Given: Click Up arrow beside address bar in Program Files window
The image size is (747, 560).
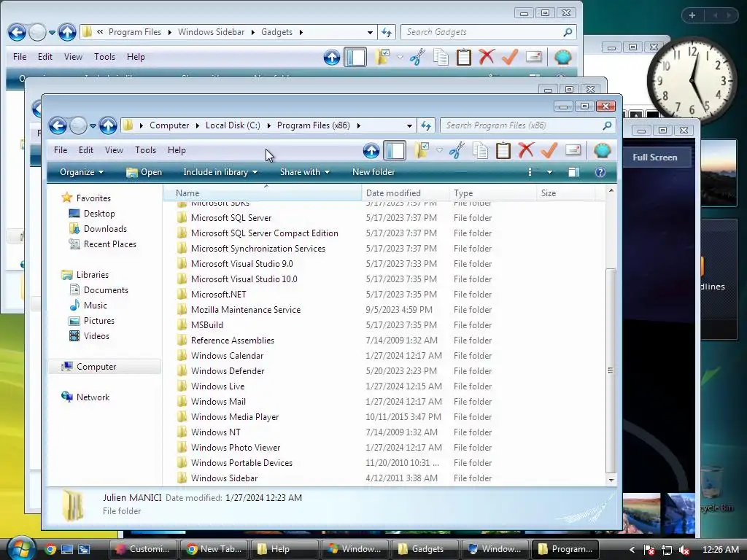Looking at the screenshot, I should (108, 125).
